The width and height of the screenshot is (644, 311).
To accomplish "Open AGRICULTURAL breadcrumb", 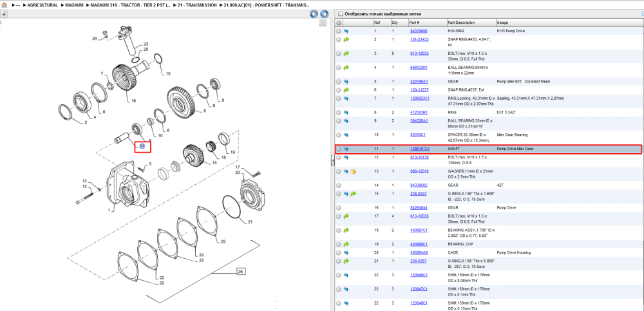I will (43, 5).
